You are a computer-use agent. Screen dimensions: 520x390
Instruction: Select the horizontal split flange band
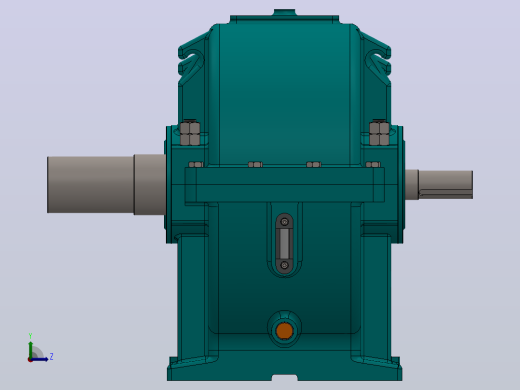pyautogui.click(x=284, y=185)
